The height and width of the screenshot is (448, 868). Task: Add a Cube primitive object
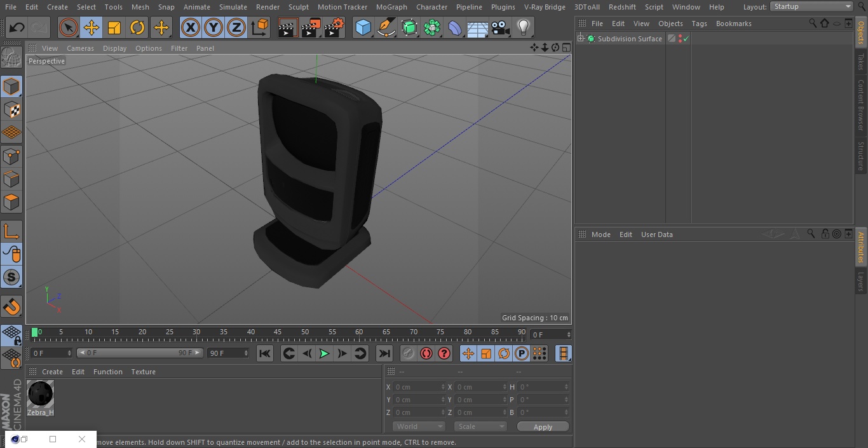pyautogui.click(x=363, y=27)
